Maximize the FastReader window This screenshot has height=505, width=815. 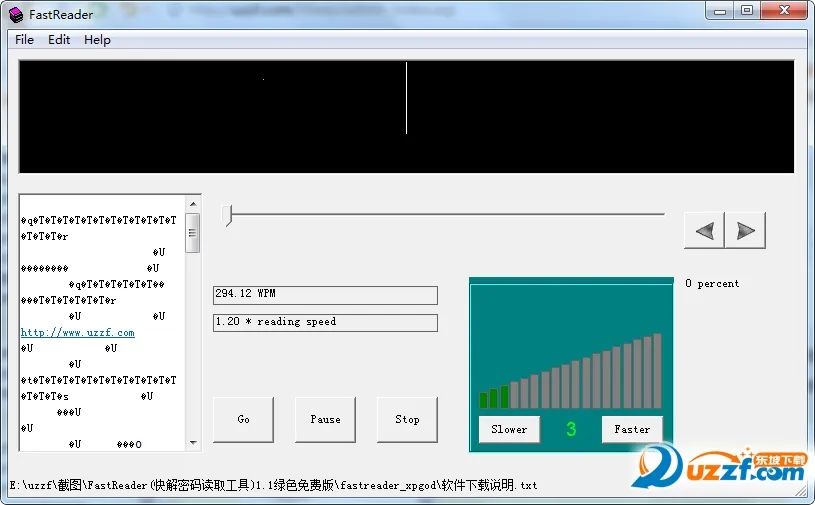point(746,11)
